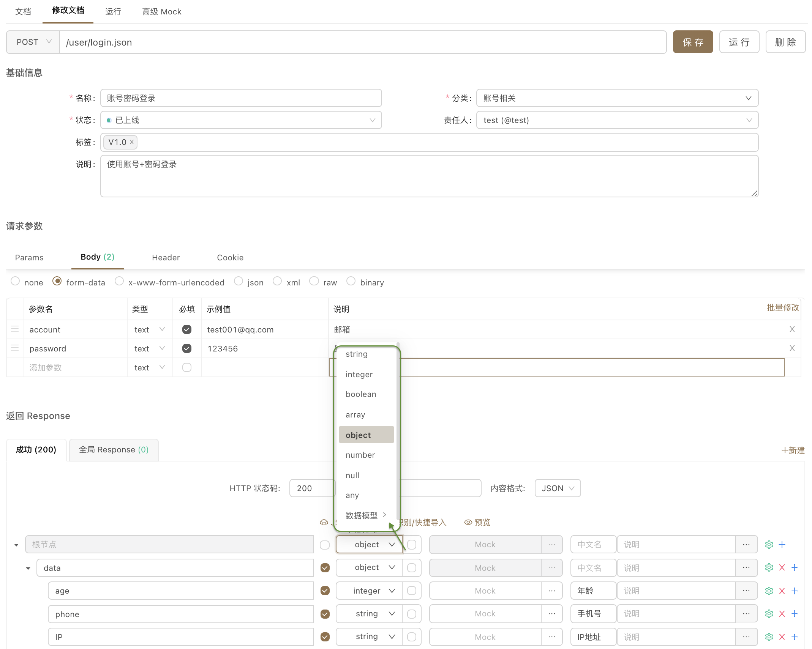The width and height of the screenshot is (812, 649).
Task: Delete the age field row
Action: click(x=782, y=591)
